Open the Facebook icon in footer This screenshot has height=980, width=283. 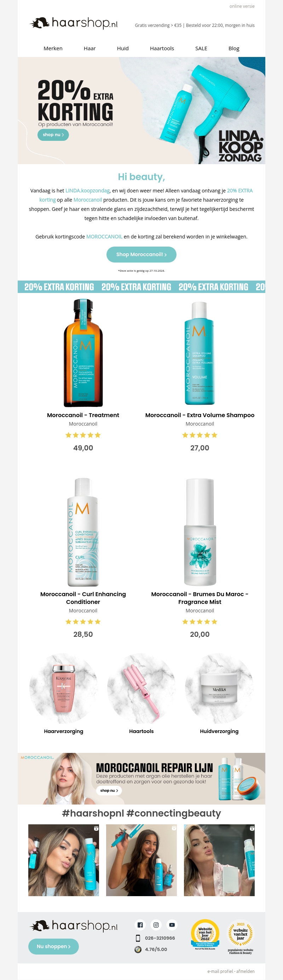(x=140, y=925)
